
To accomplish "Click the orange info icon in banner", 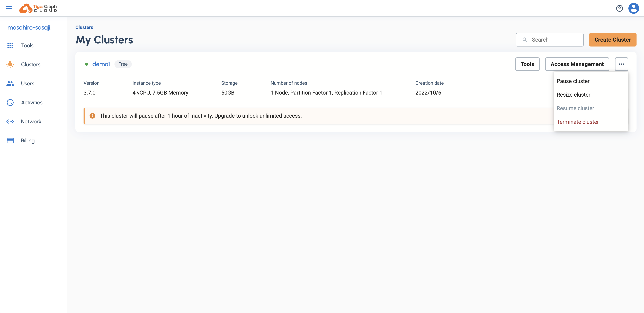I will pyautogui.click(x=92, y=116).
